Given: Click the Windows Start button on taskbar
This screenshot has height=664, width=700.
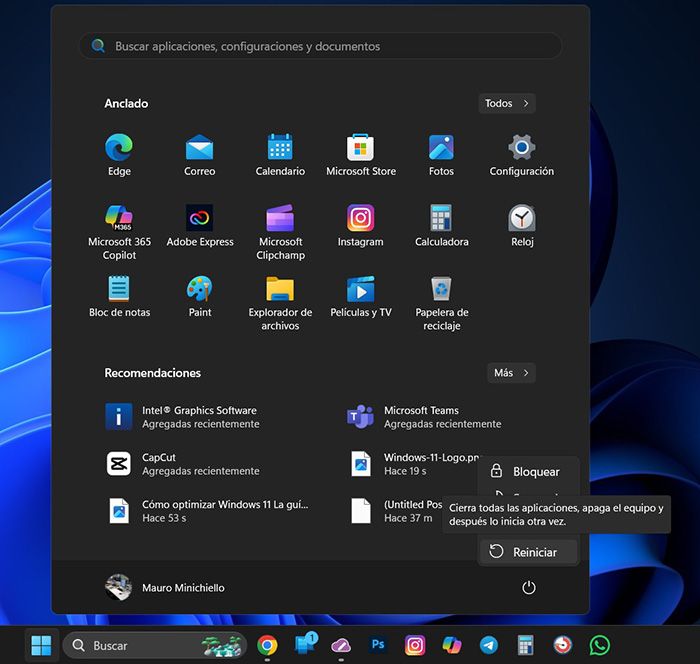Looking at the screenshot, I should tap(42, 645).
